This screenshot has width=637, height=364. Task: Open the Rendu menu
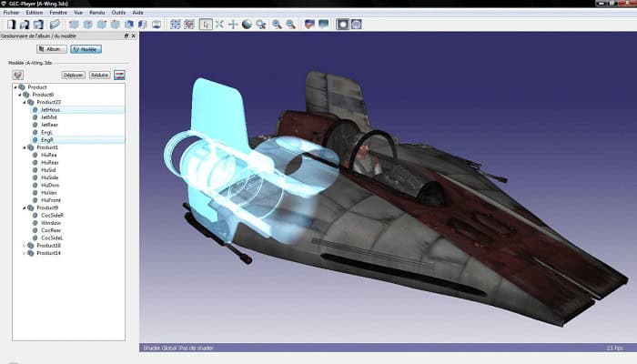97,13
